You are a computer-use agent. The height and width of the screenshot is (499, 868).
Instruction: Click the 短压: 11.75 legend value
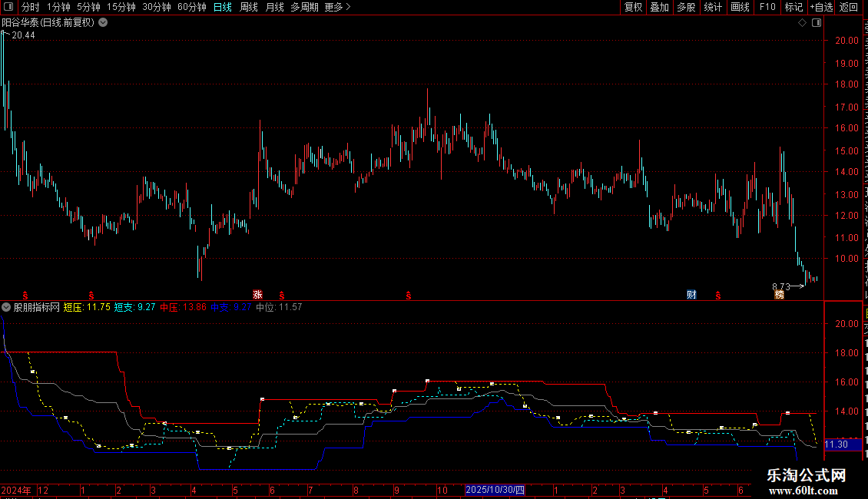coord(87,307)
